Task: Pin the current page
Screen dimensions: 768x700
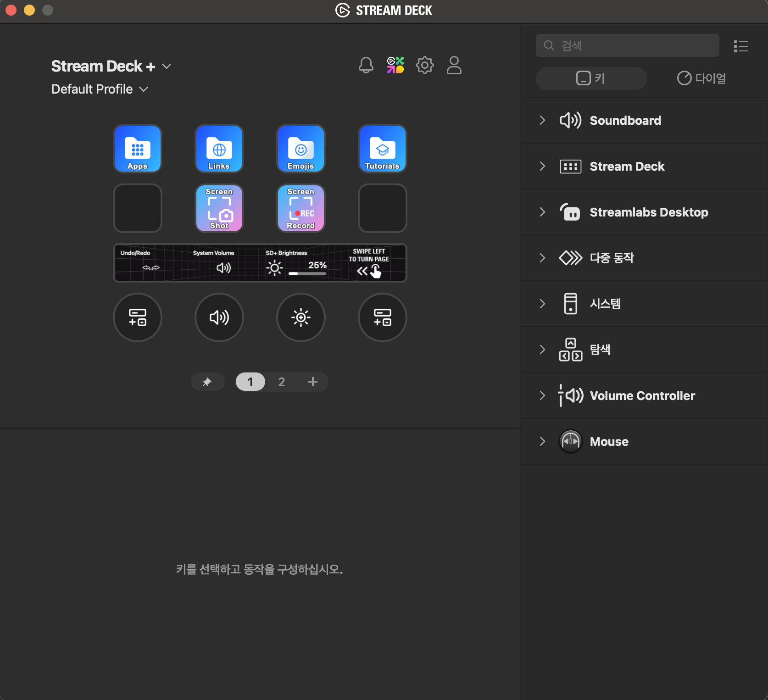Action: coord(207,382)
